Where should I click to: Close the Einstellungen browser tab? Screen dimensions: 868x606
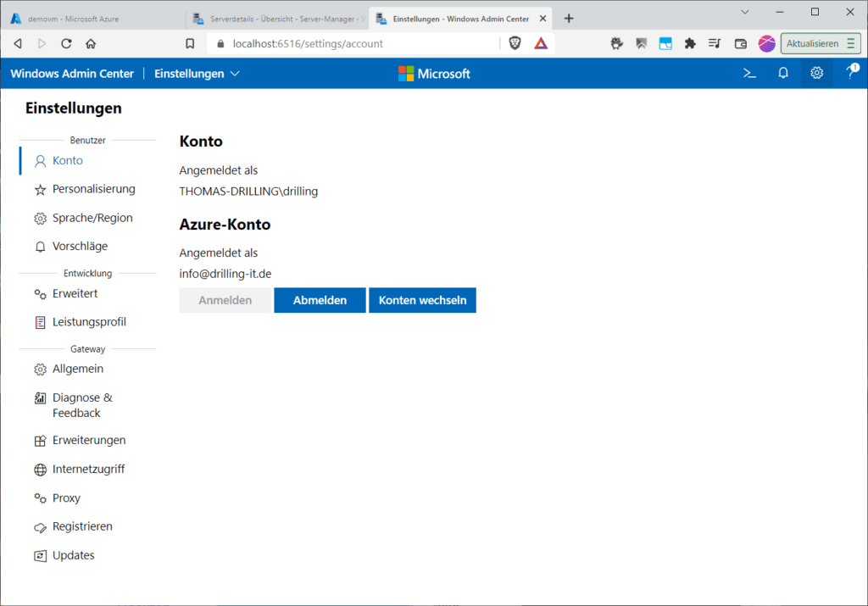point(542,19)
